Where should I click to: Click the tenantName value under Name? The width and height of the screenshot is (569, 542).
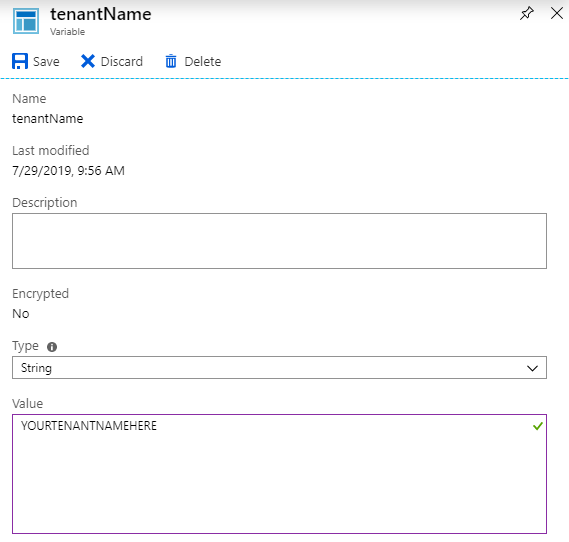tap(48, 119)
